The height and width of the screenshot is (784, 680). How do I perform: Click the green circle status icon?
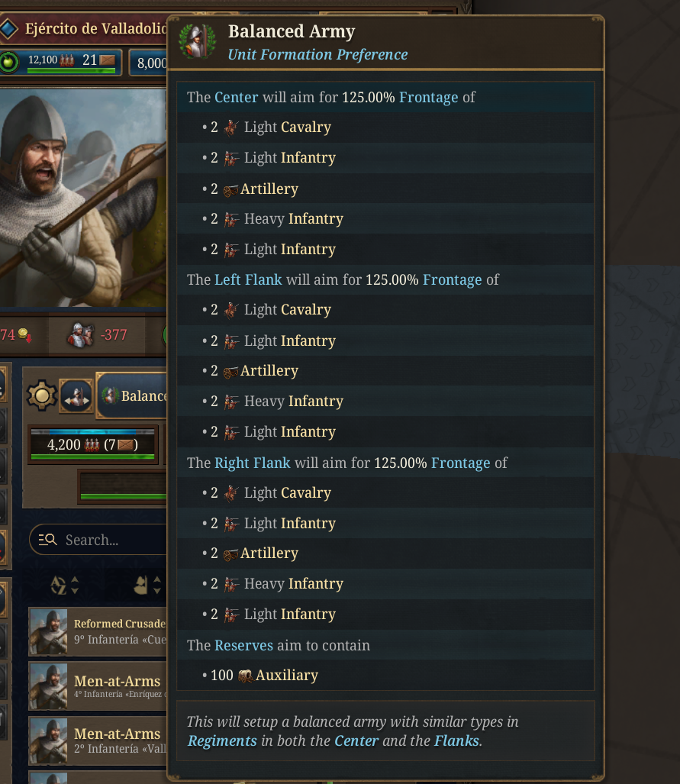coord(9,62)
